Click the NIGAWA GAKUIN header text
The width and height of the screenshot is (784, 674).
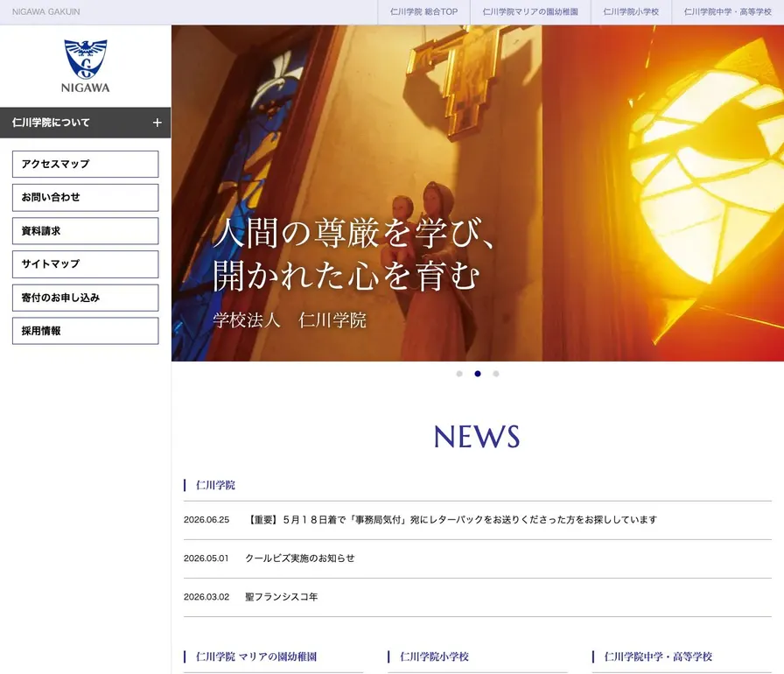(46, 11)
